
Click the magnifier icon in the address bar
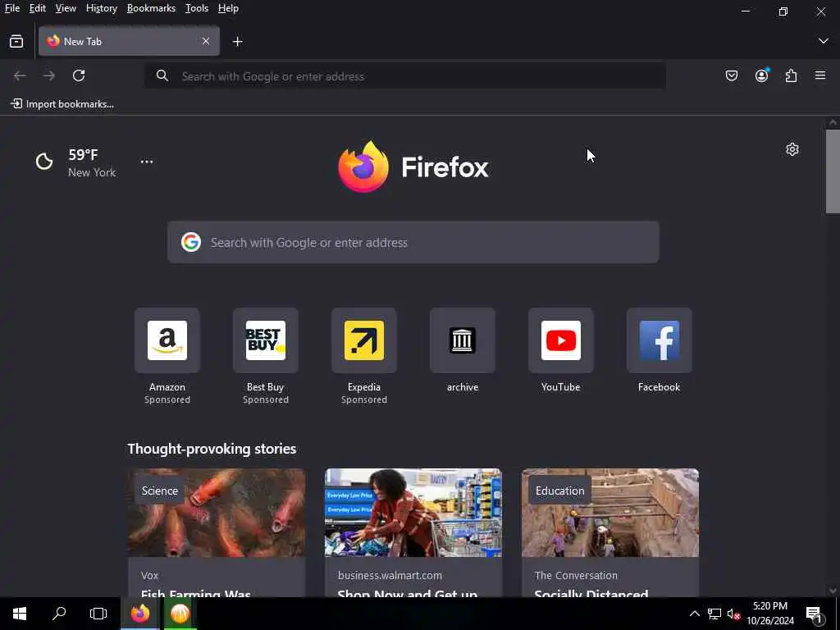click(x=162, y=76)
